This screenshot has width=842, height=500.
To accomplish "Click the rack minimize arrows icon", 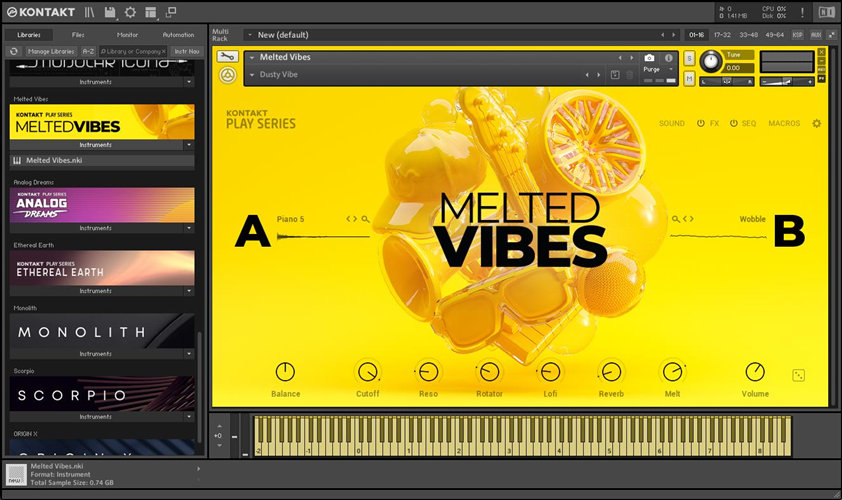I will click(x=832, y=35).
